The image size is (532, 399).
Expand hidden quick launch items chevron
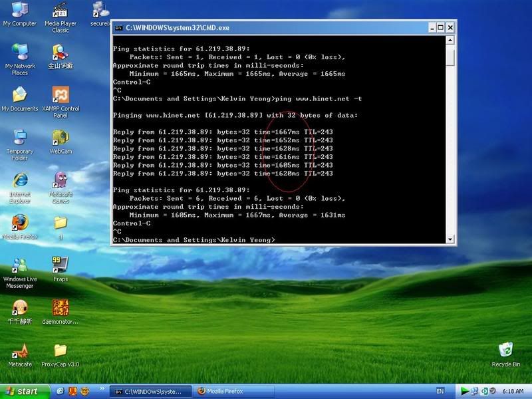pyautogui.click(x=102, y=388)
